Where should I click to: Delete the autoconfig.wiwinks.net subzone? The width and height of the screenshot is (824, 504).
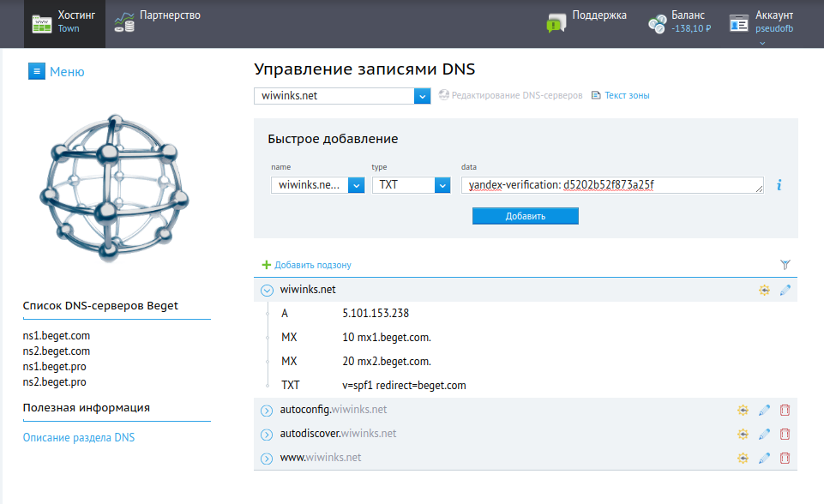pyautogui.click(x=785, y=411)
